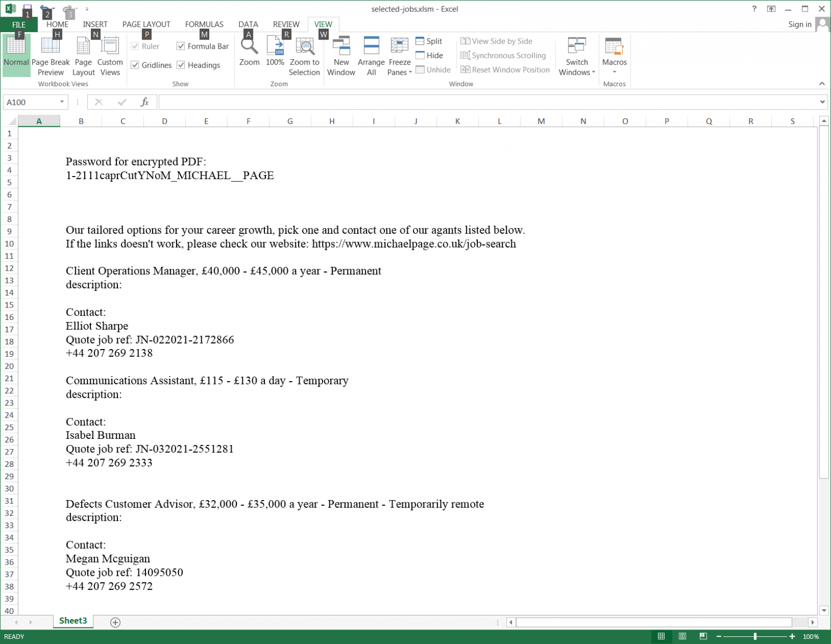Click inside the formula bar input
The image size is (831, 644).
click(x=488, y=102)
